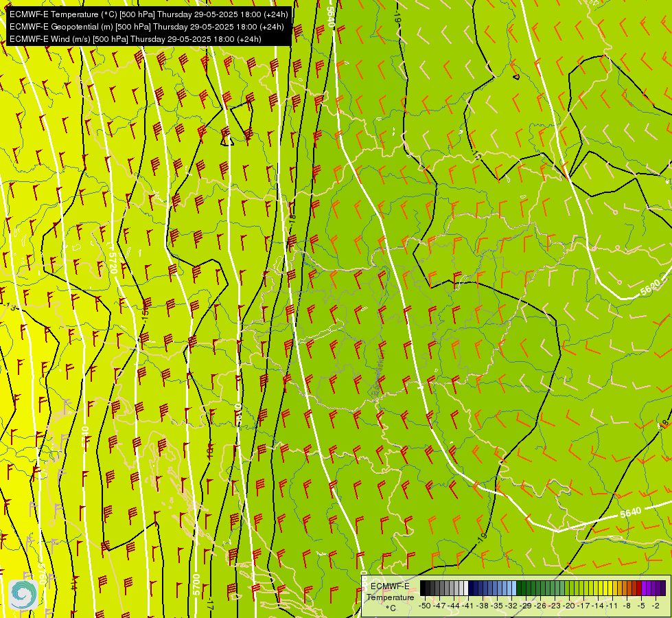Pick the light blue swatch above -32

[514, 588]
